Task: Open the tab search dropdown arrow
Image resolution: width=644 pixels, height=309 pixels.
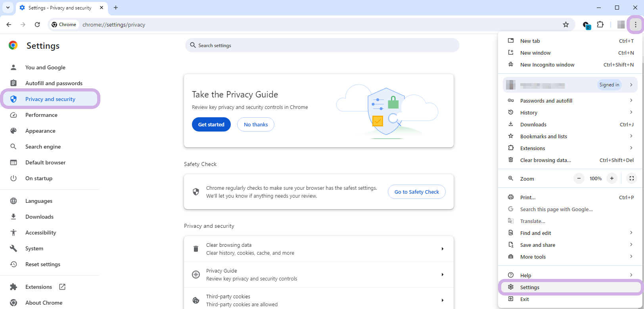Action: point(8,8)
